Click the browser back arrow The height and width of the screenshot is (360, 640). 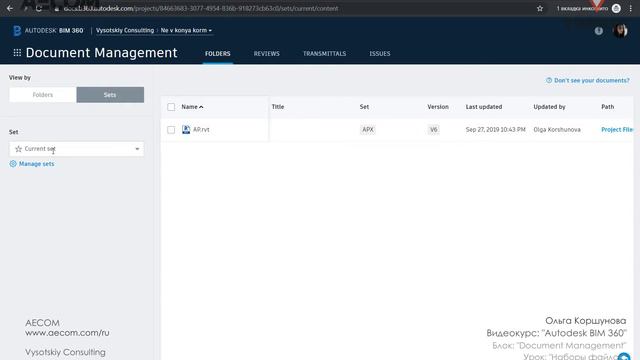(10, 8)
